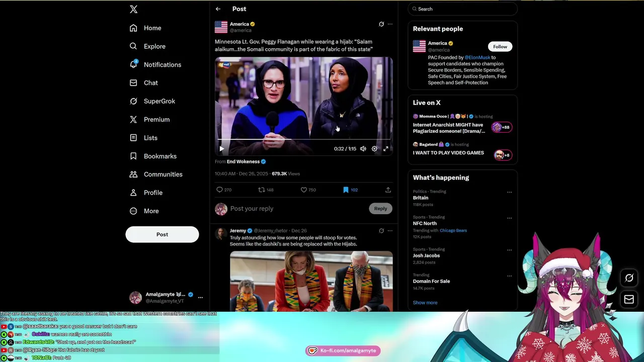Launch SuperGrok from the sidebar
The height and width of the screenshot is (362, 644).
pyautogui.click(x=152, y=101)
